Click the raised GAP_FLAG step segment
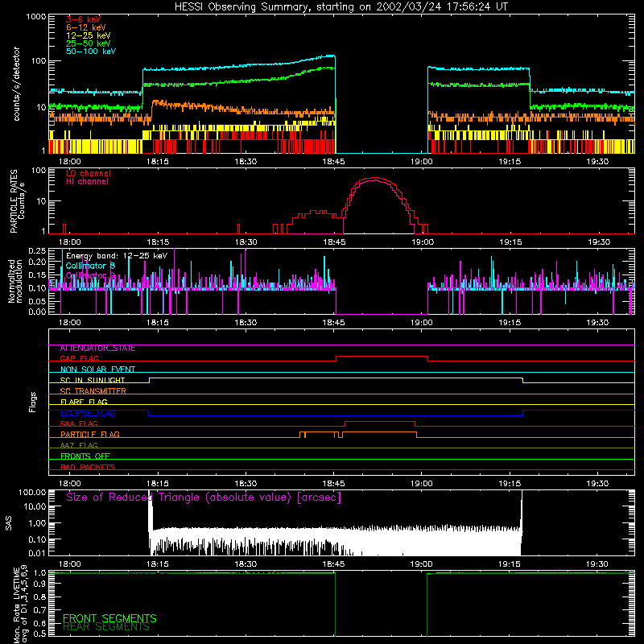 (x=382, y=356)
